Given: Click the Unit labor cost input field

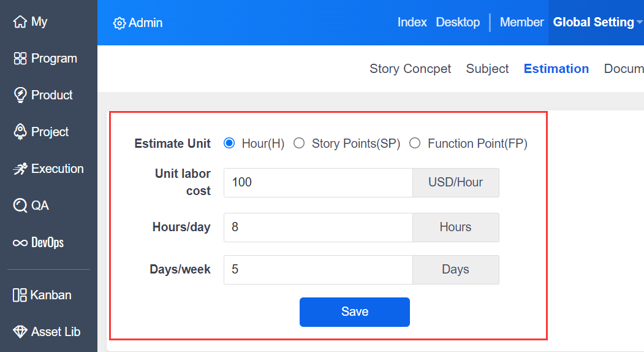Looking at the screenshot, I should point(317,183).
